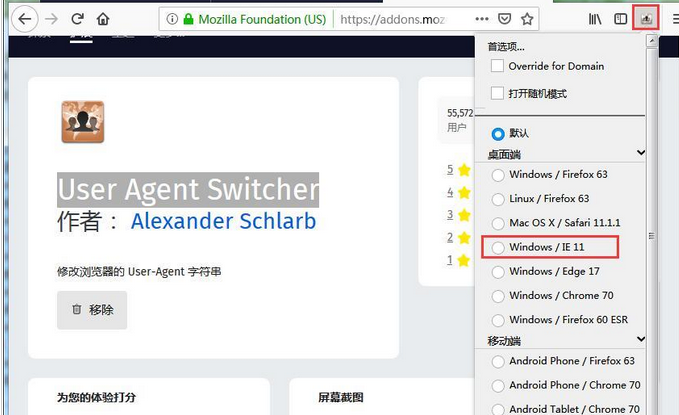Show site information via the info icon
The image size is (679, 415).
pyautogui.click(x=172, y=19)
